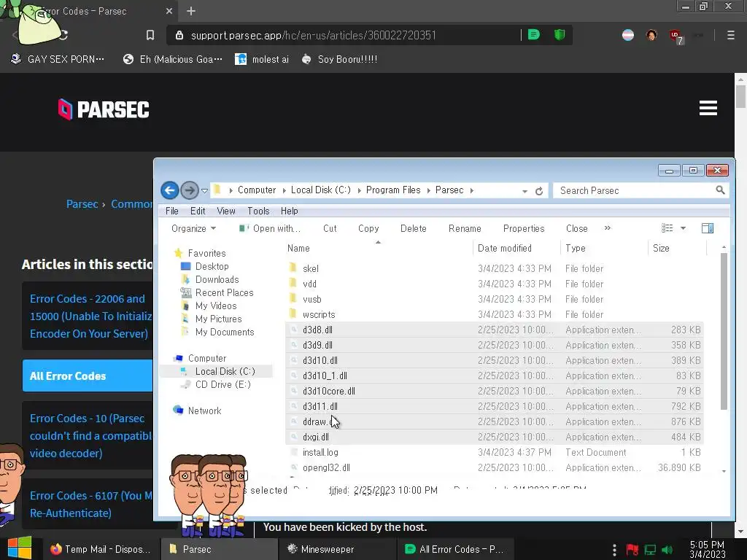The height and width of the screenshot is (560, 747).
Task: Select CD Drive (E:) in navigation pane
Action: (222, 384)
